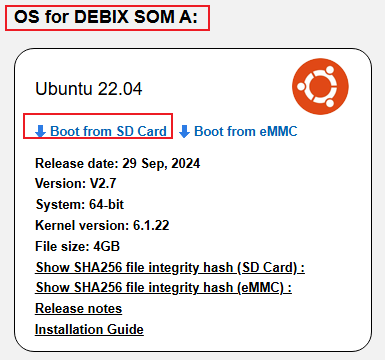Select the 64-bit system value

106,204
